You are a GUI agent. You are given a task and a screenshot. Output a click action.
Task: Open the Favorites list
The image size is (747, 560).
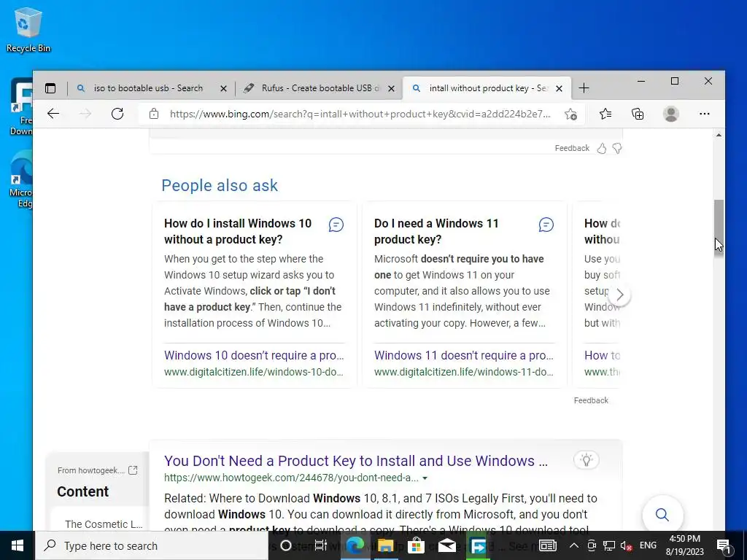605,114
